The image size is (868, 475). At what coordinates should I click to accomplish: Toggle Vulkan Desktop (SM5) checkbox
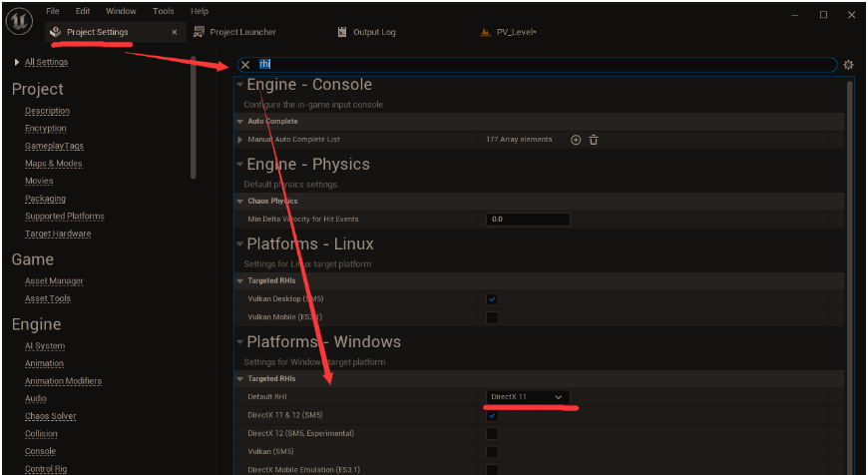(492, 299)
